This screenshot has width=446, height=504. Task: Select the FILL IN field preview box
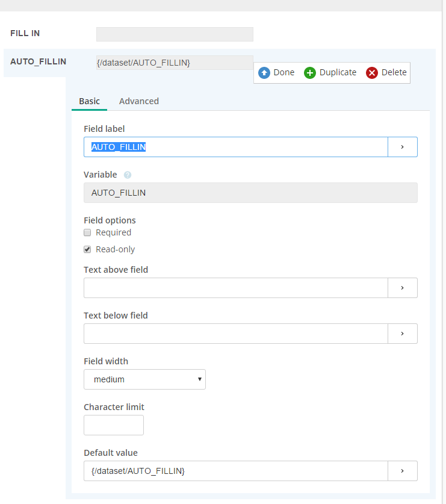coord(175,34)
